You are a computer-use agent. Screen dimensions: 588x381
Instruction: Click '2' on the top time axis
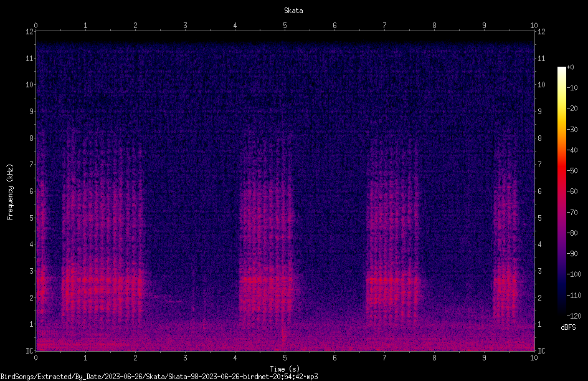[135, 26]
